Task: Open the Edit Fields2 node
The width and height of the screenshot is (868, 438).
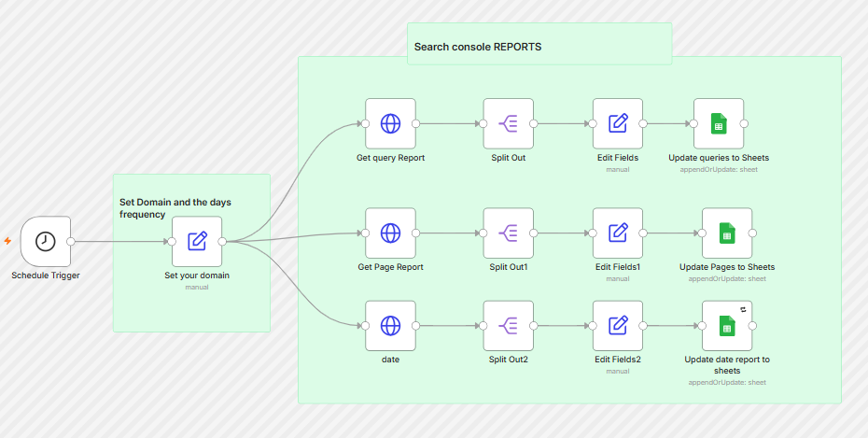Action: point(618,326)
